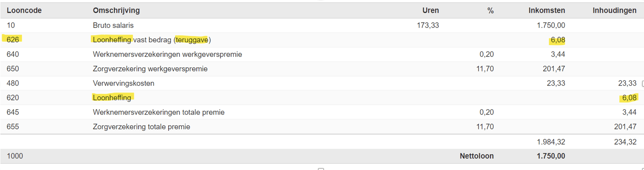Click the % column header
The width and height of the screenshot is (644, 170).
(x=490, y=11)
